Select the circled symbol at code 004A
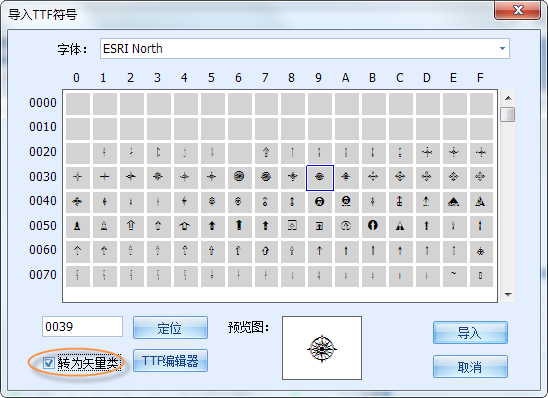This screenshot has height=398, width=548. pyautogui.click(x=346, y=202)
